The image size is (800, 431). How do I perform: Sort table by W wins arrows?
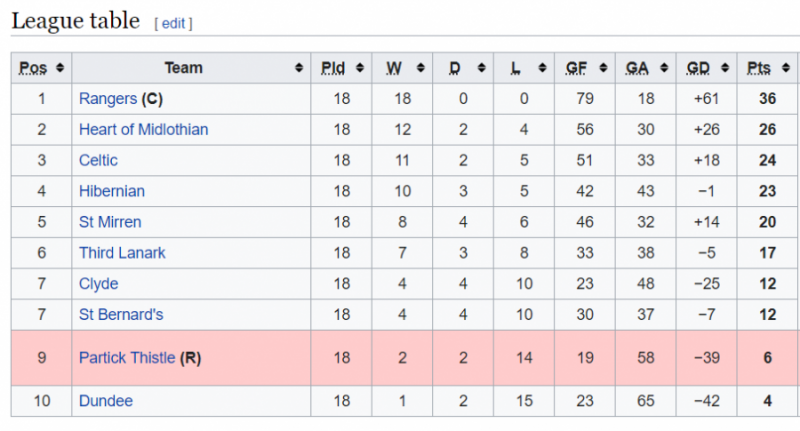pyautogui.click(x=420, y=68)
